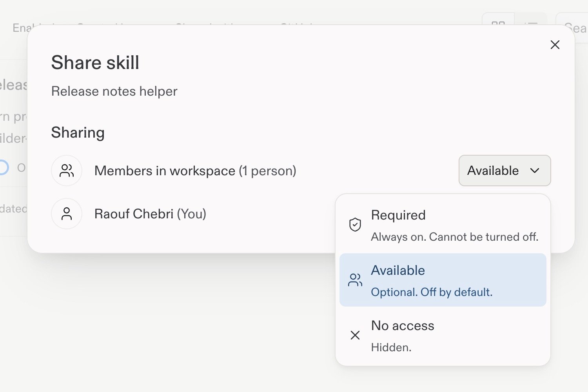Click the Optional. Off by default text
Viewport: 588px width, 392px height.
[x=432, y=292]
